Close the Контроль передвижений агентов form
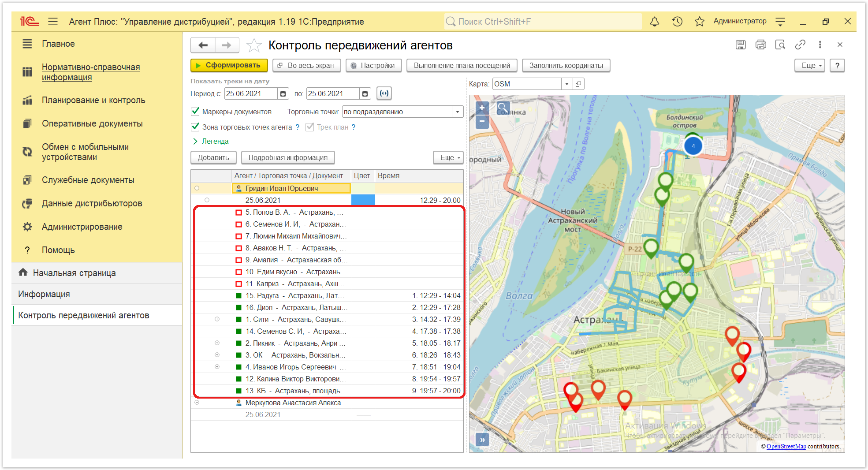 840,45
